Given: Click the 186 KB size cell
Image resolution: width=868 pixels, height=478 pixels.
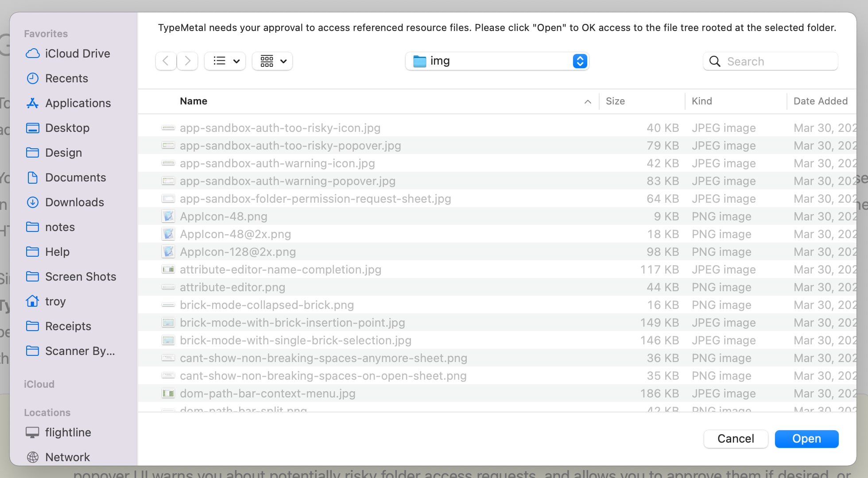Looking at the screenshot, I should [x=659, y=393].
